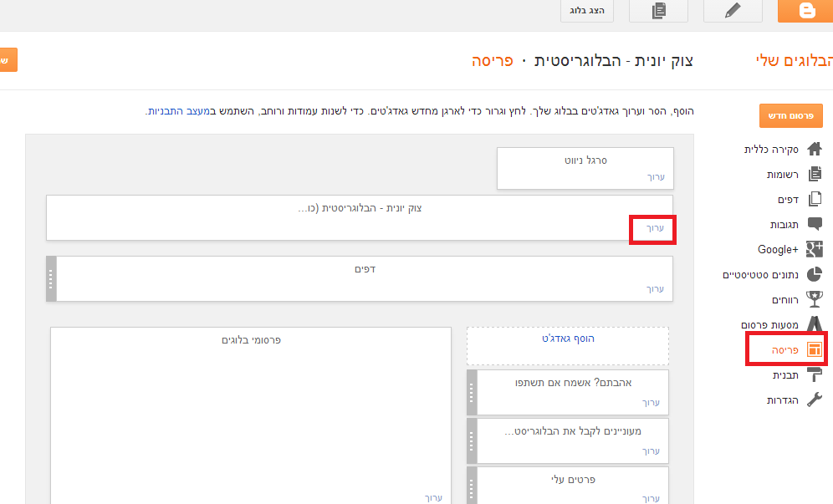Click the pencil new-post icon
Viewport: 833px width, 504px height.
[733, 11]
